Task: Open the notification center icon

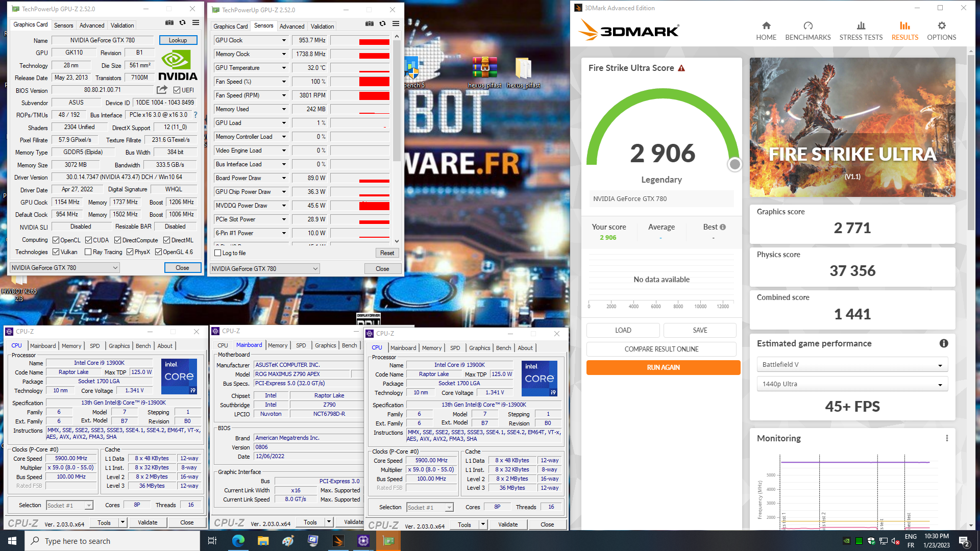Action: click(964, 541)
